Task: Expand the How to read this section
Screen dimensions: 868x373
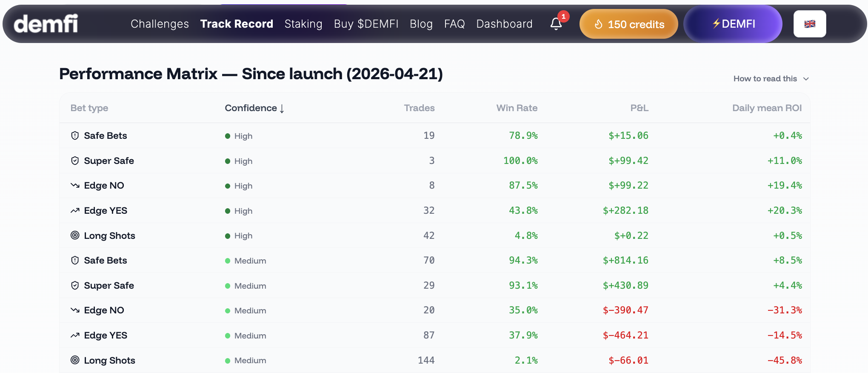Action: (771, 79)
